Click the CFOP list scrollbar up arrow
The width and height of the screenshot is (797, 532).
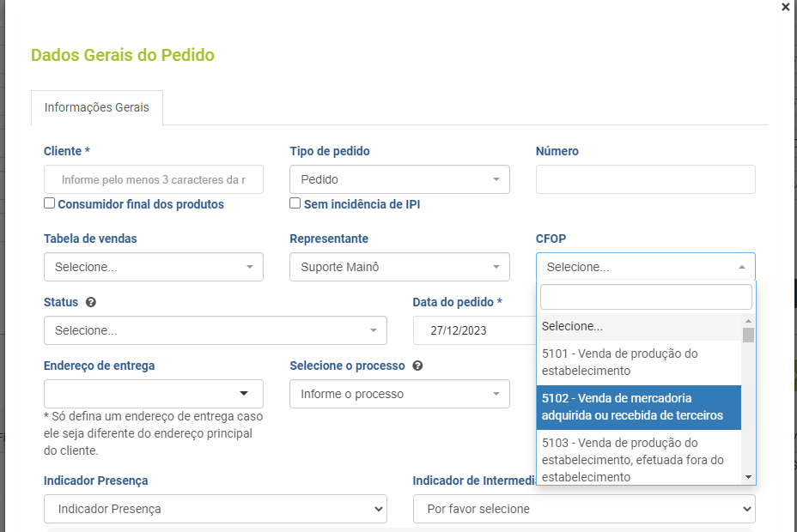click(748, 321)
